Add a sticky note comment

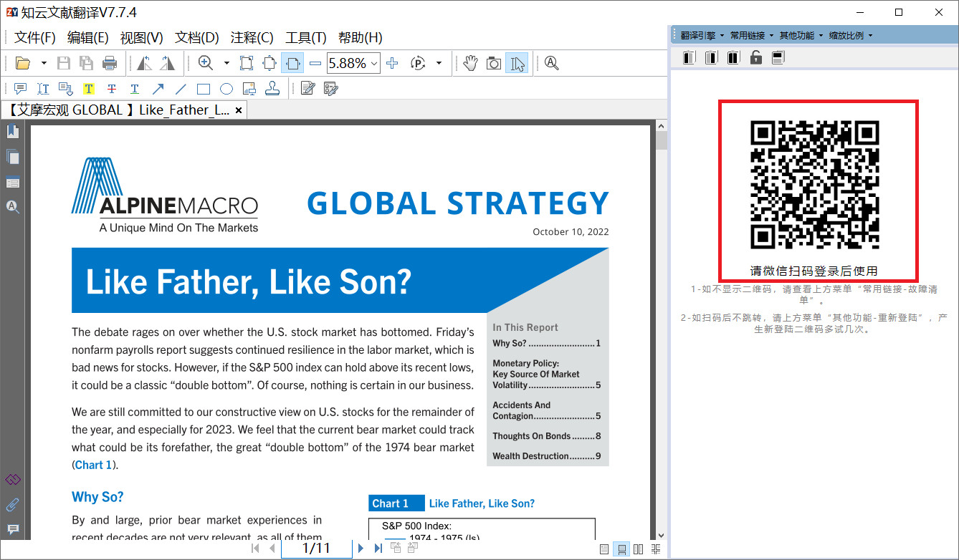[x=20, y=89]
